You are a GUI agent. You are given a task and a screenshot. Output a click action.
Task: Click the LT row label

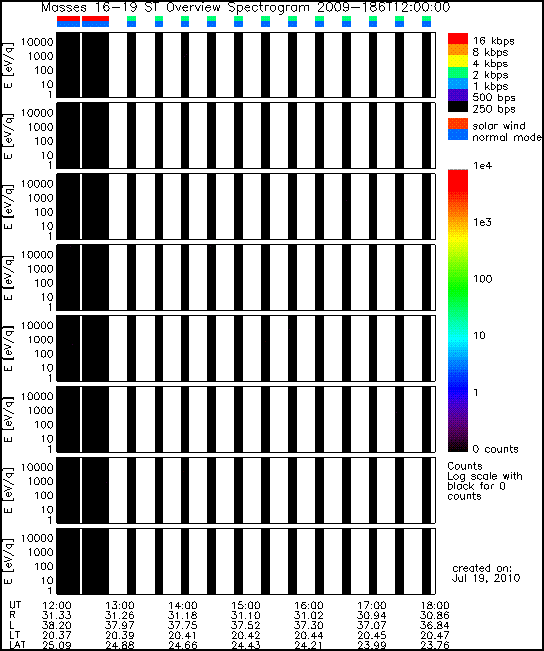[14, 636]
